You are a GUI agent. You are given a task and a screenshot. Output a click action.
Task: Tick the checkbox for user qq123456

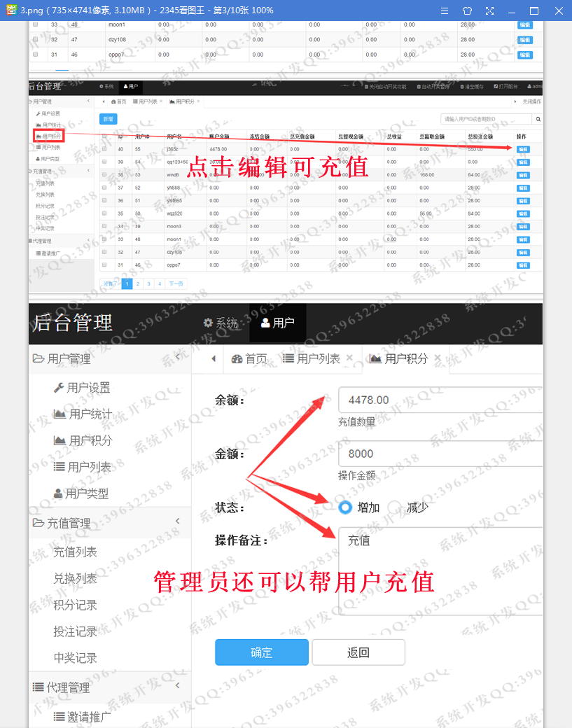104,162
